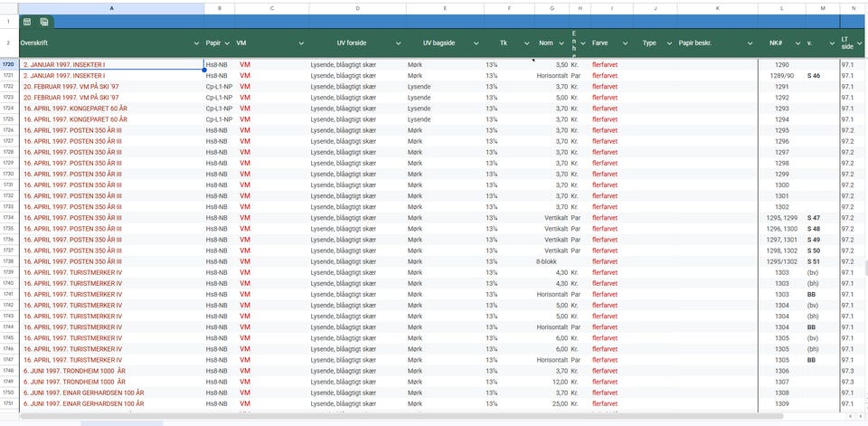Click row header 1738
This screenshot has height=426, width=868.
8,261
